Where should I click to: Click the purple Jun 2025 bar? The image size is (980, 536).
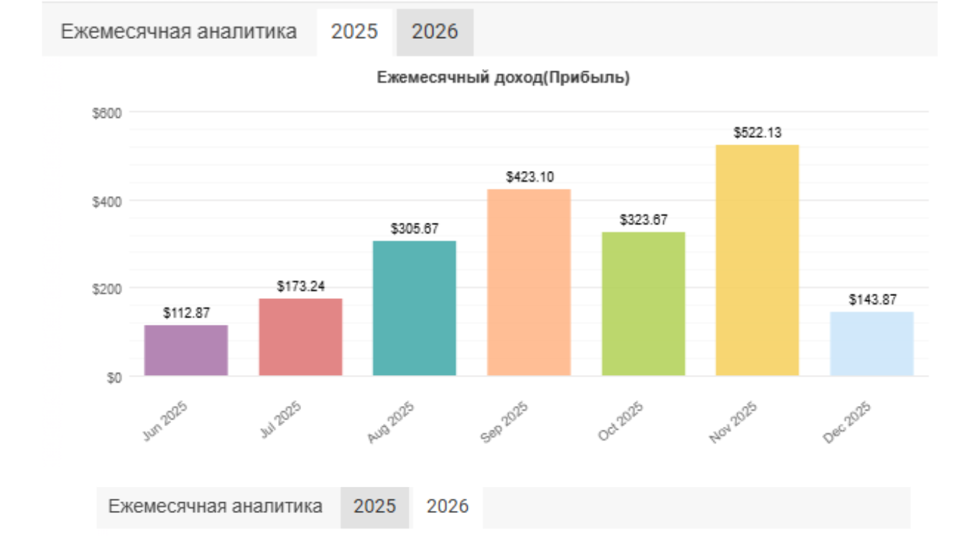point(186,350)
